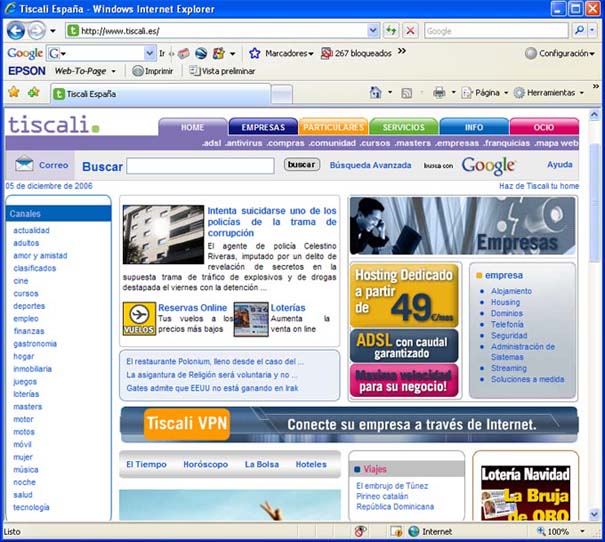Screen dimensions: 605x542
Task: Click the Google logo beside busca con
Action: click(488, 165)
